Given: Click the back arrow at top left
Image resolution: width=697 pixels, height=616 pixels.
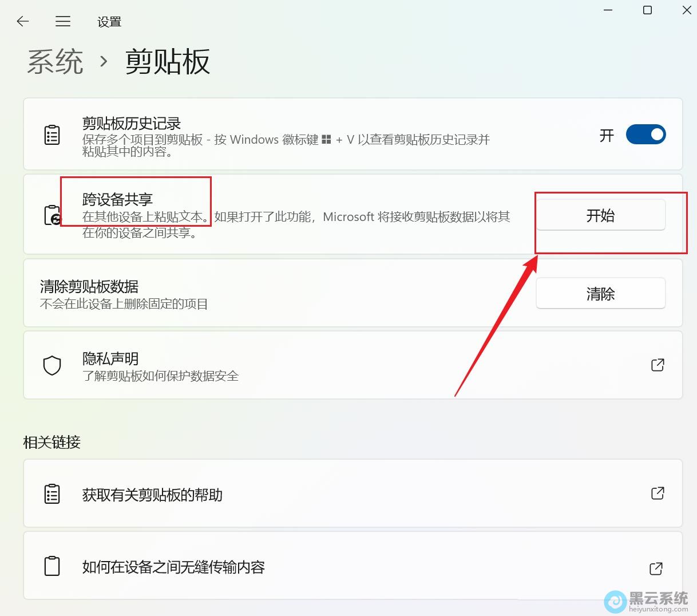Looking at the screenshot, I should pyautogui.click(x=22, y=21).
